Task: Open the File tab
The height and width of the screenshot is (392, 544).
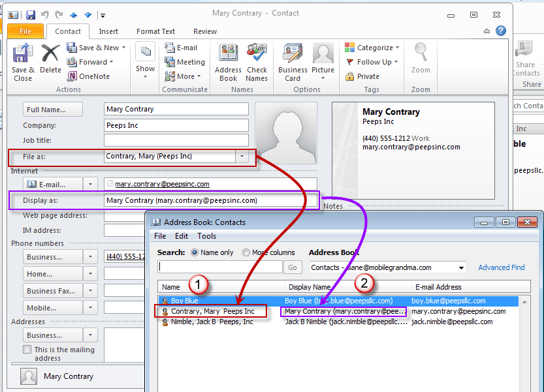Action: pos(25,31)
